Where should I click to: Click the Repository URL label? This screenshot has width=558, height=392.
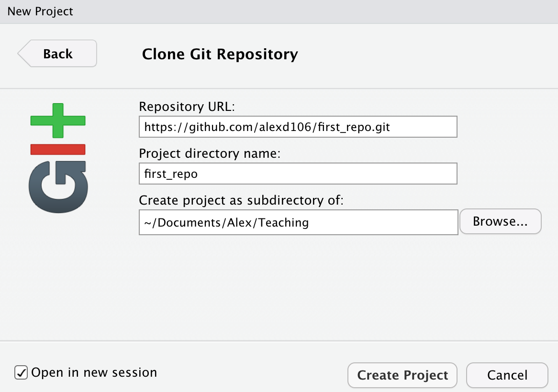click(x=187, y=107)
